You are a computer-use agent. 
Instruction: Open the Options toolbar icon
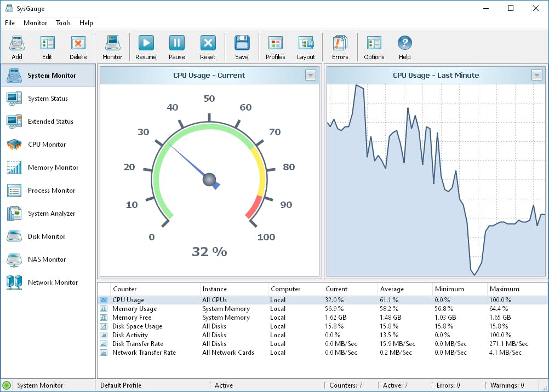point(374,47)
